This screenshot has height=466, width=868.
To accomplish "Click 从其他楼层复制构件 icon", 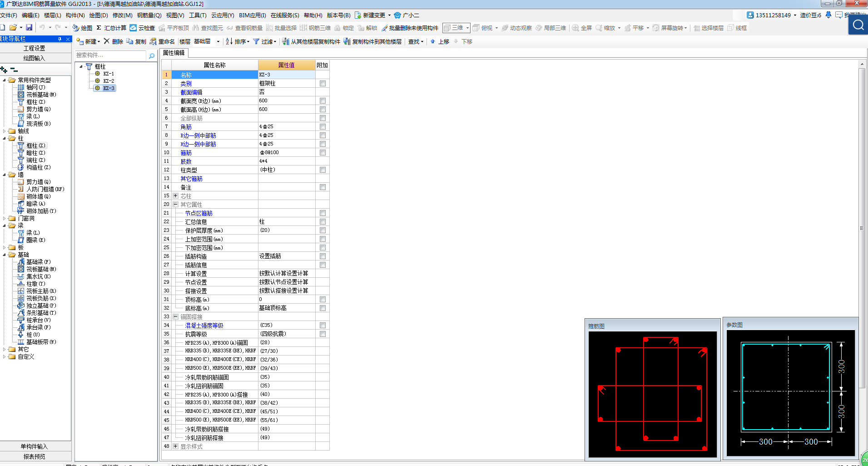I will [286, 41].
